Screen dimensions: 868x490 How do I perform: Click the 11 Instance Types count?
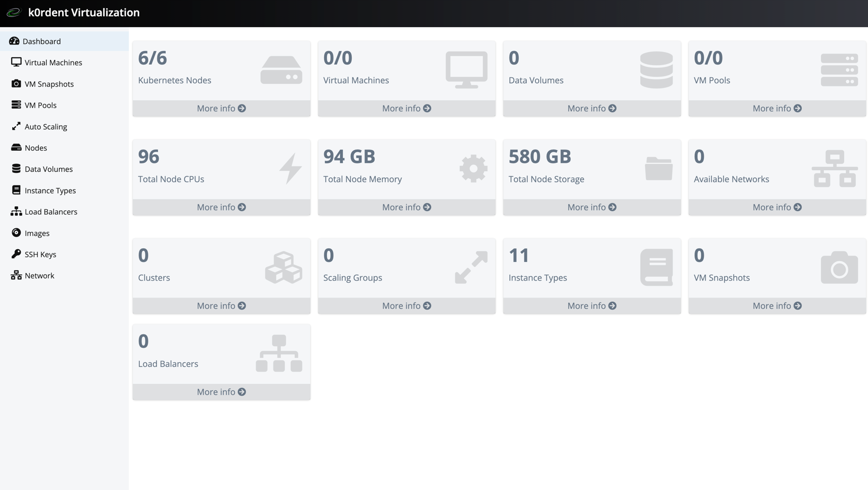pyautogui.click(x=519, y=256)
